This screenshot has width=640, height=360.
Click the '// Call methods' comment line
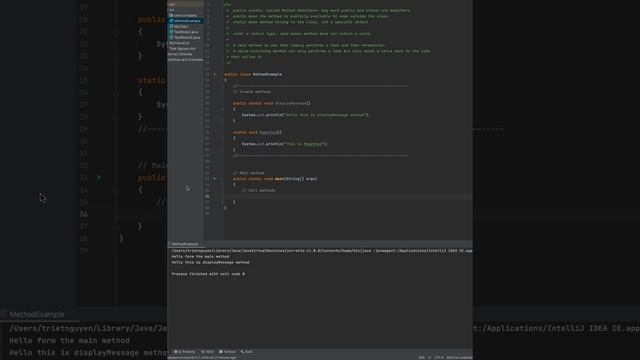258,191
